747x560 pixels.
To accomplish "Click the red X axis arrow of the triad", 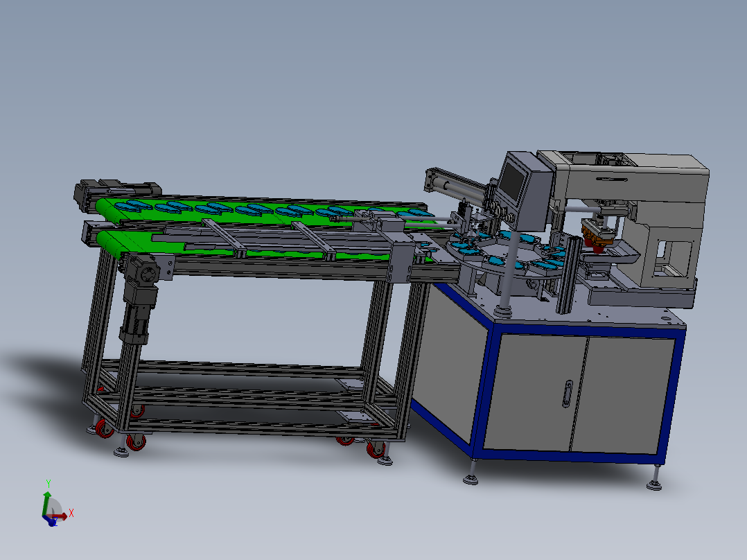I will pyautogui.click(x=61, y=516).
